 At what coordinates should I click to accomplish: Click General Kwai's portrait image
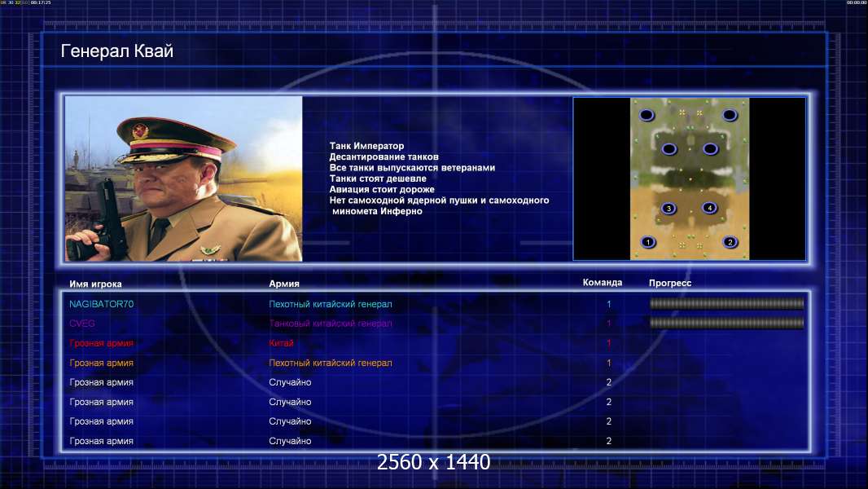tap(184, 178)
